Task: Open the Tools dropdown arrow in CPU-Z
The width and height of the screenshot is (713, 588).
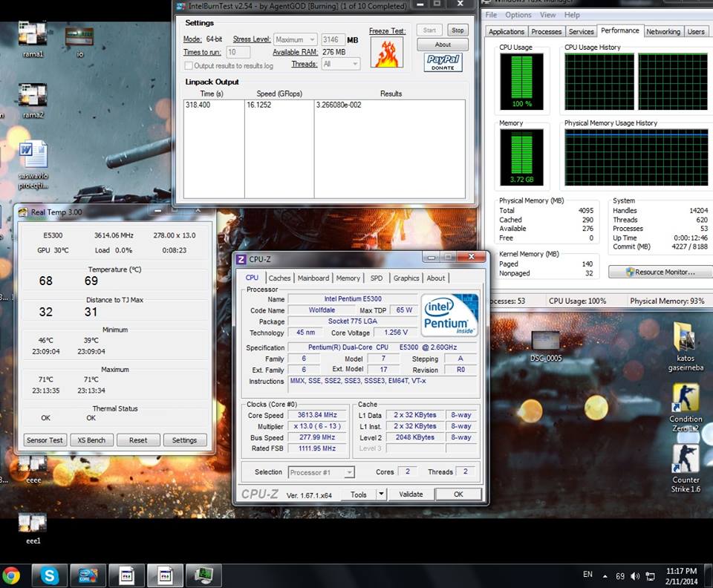Action: tap(381, 494)
